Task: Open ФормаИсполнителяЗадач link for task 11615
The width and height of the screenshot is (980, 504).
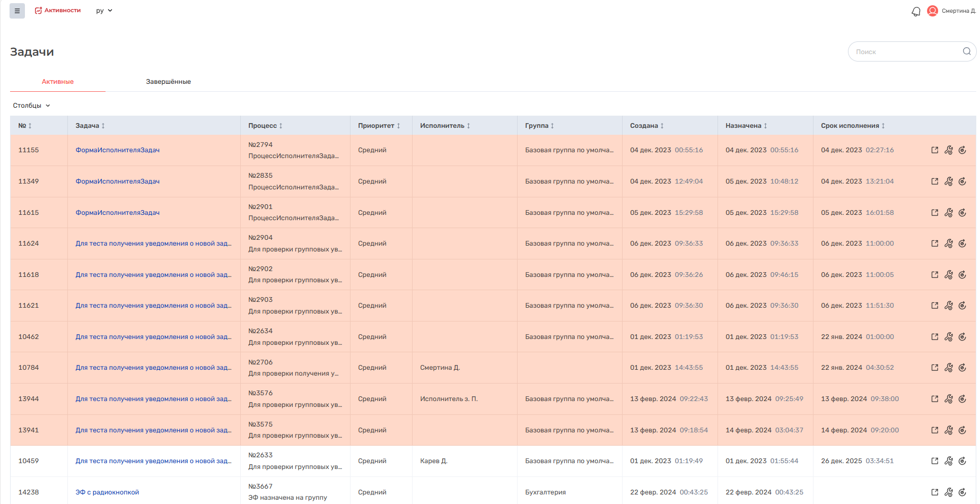Action: pos(117,213)
